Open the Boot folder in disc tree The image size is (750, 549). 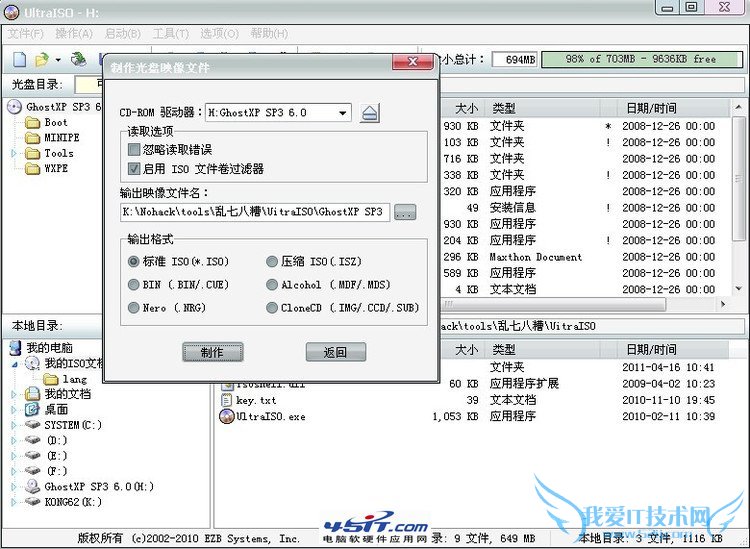click(46, 122)
